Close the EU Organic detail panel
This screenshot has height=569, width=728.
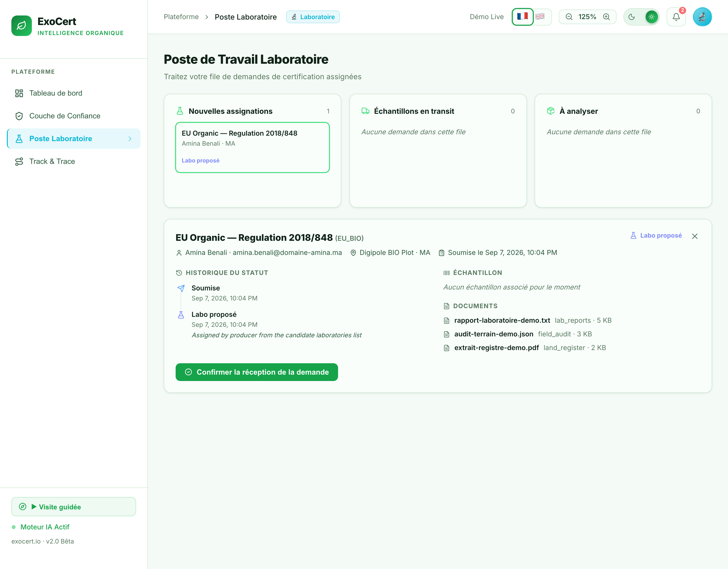(x=695, y=236)
